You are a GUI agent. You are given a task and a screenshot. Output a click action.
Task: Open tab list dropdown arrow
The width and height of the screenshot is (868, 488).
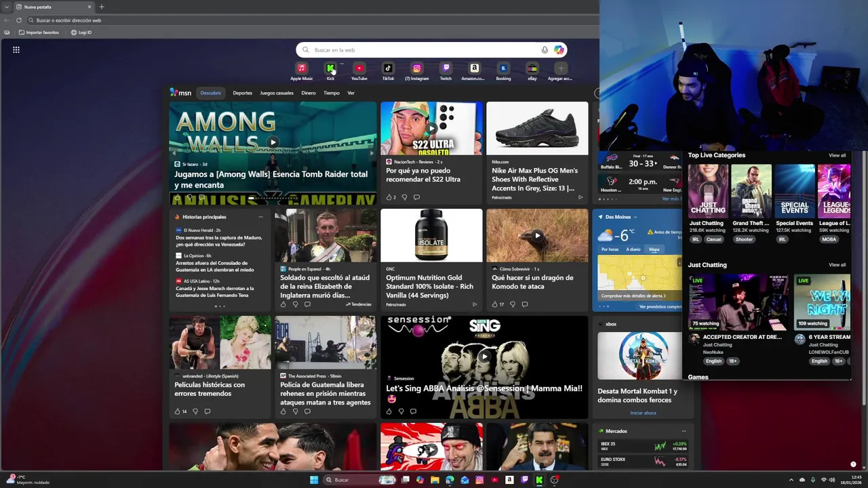point(7,7)
